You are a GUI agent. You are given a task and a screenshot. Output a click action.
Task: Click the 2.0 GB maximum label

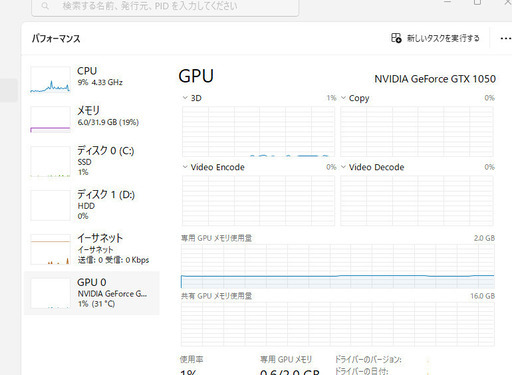point(484,238)
